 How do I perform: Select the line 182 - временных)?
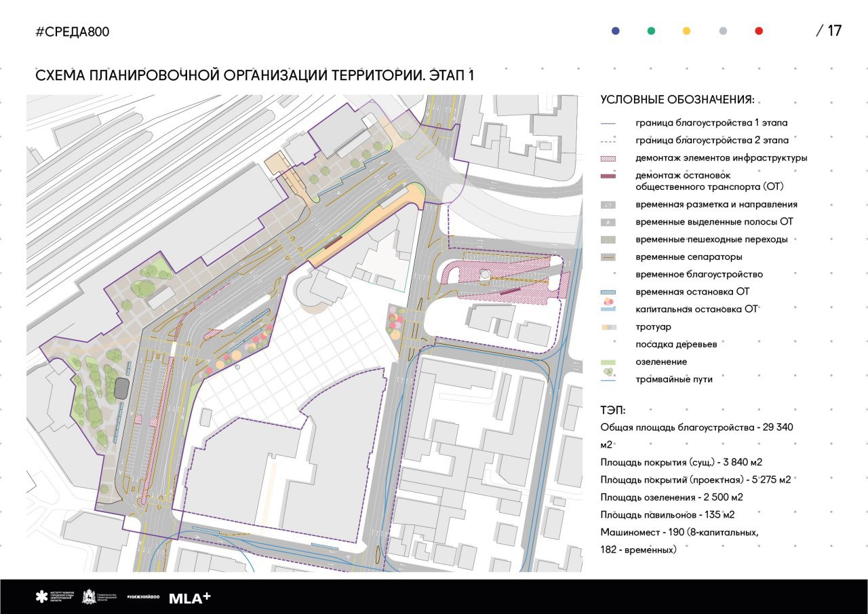639,550
